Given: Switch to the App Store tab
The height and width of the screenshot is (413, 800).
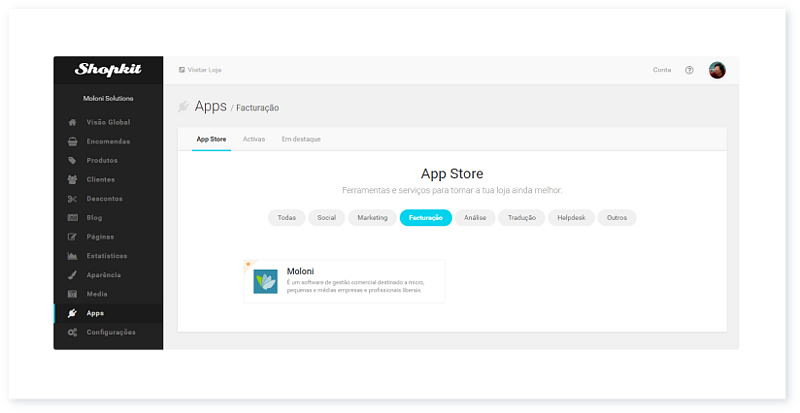Looking at the screenshot, I should [x=211, y=139].
